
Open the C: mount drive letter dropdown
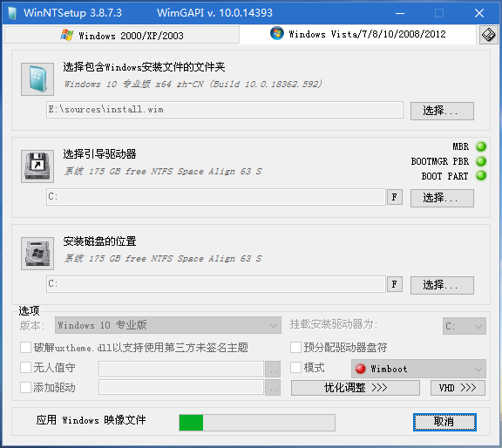click(x=465, y=326)
